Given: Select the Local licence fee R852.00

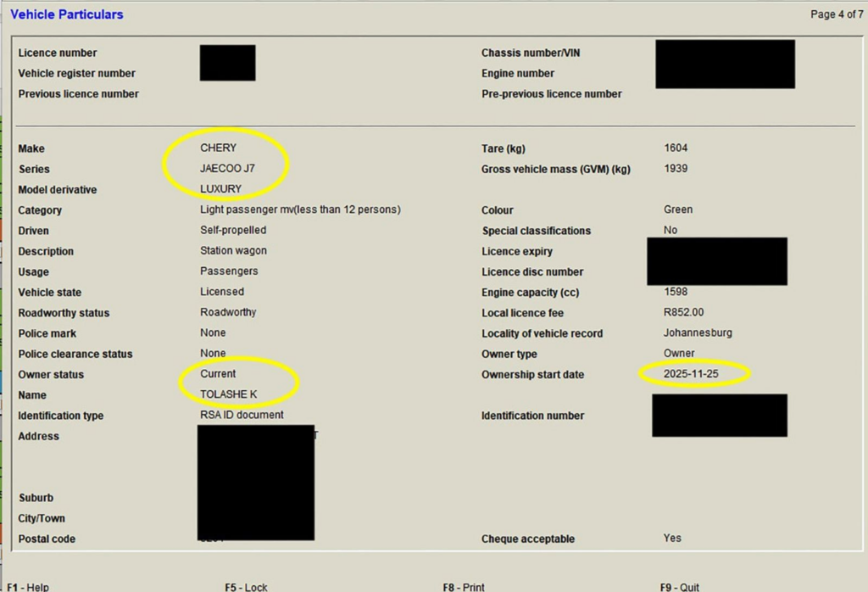Looking at the screenshot, I should click(684, 313).
